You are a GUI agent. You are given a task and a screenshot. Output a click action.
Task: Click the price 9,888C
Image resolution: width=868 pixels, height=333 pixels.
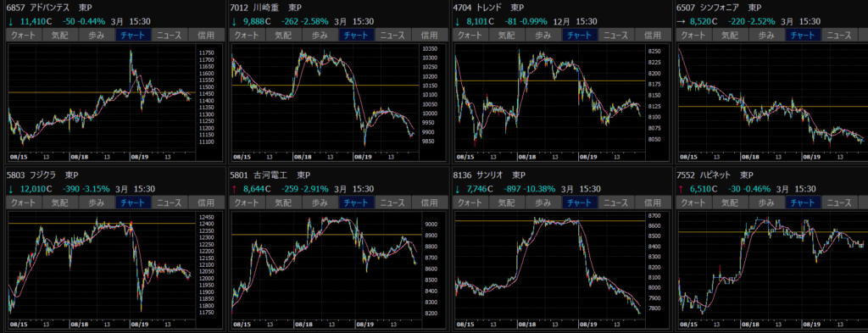tap(257, 21)
